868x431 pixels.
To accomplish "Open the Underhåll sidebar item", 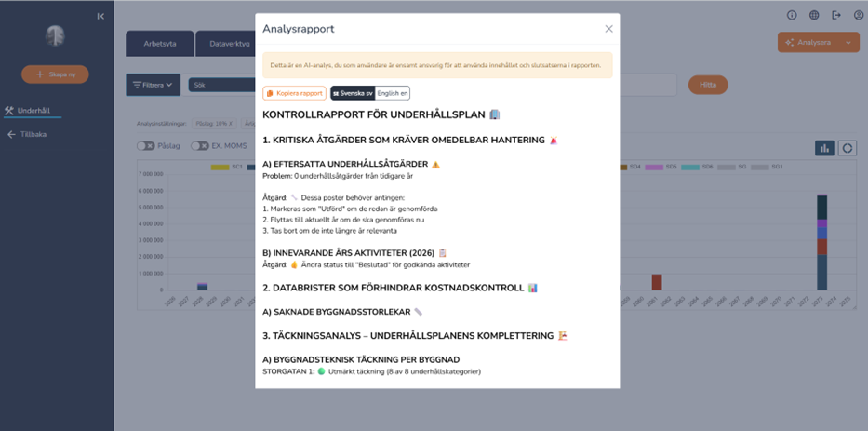I will pyautogui.click(x=33, y=110).
